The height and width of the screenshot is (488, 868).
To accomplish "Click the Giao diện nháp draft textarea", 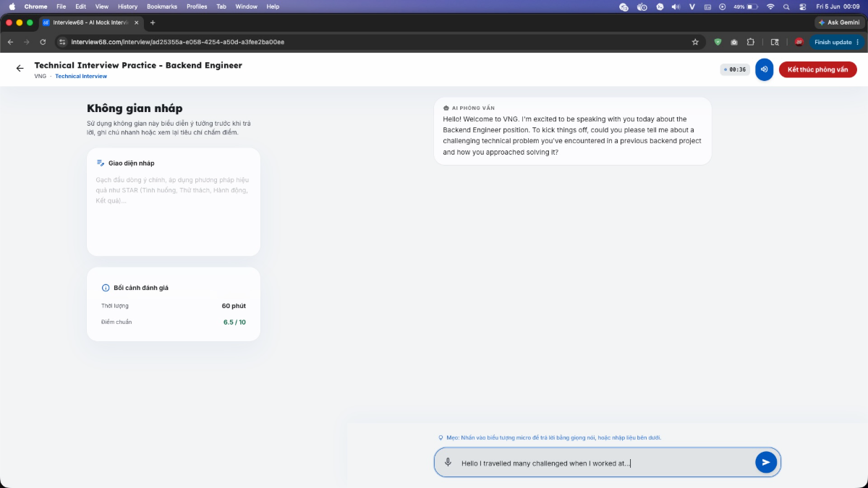I will point(174,210).
